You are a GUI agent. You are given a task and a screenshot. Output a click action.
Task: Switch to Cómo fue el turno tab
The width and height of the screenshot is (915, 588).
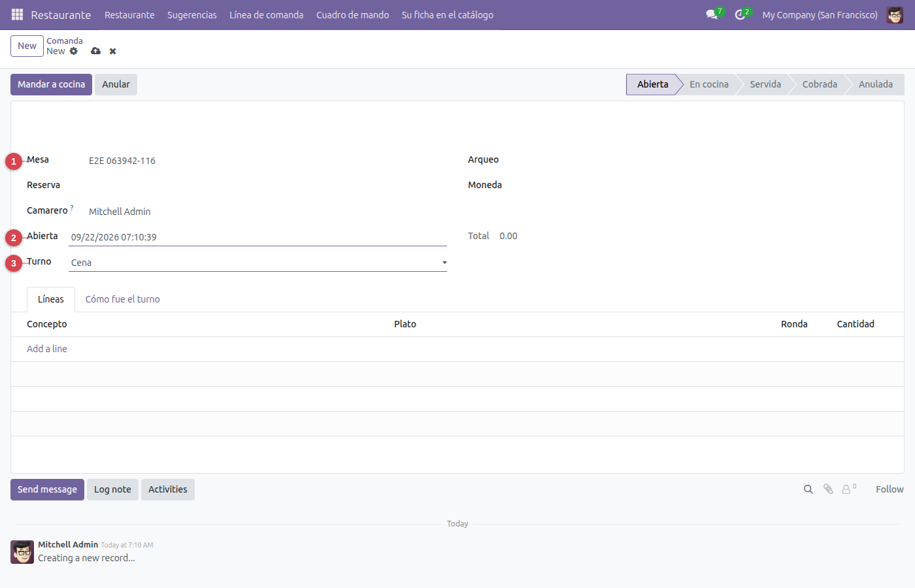coord(122,299)
